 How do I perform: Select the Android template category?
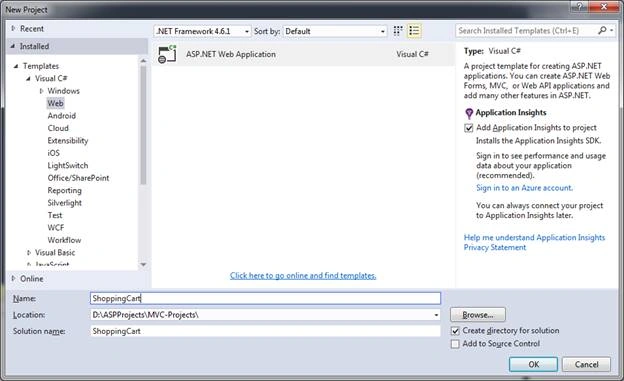pyautogui.click(x=62, y=116)
